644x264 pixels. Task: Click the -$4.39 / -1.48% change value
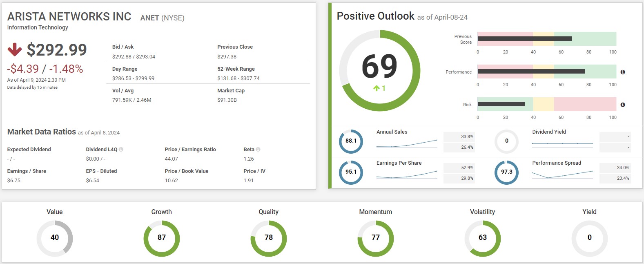[45, 69]
